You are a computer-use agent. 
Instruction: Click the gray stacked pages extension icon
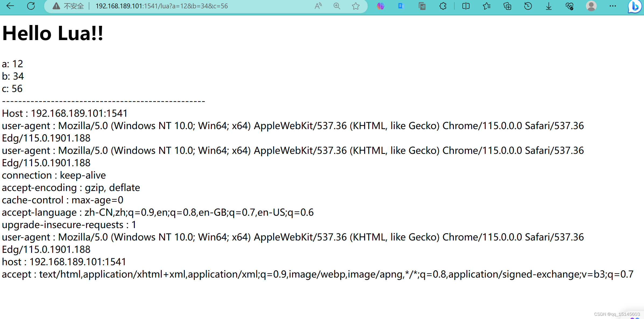pos(422,6)
